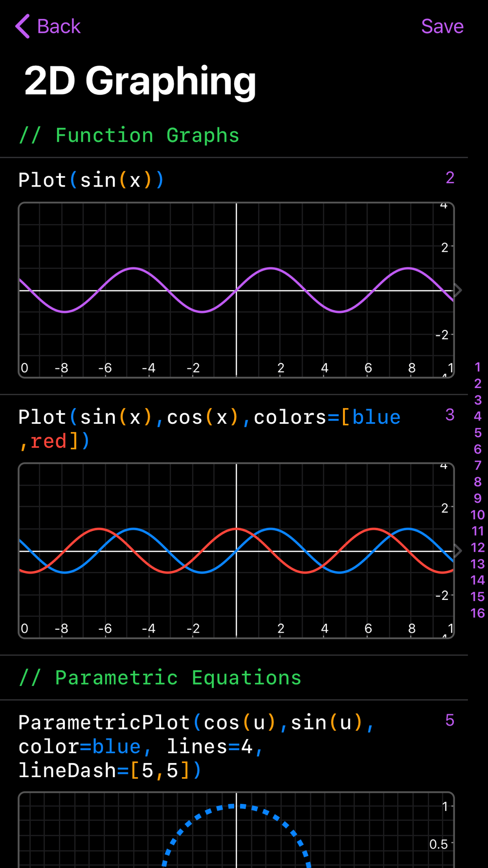Tap the Back chevron icon

(22, 26)
